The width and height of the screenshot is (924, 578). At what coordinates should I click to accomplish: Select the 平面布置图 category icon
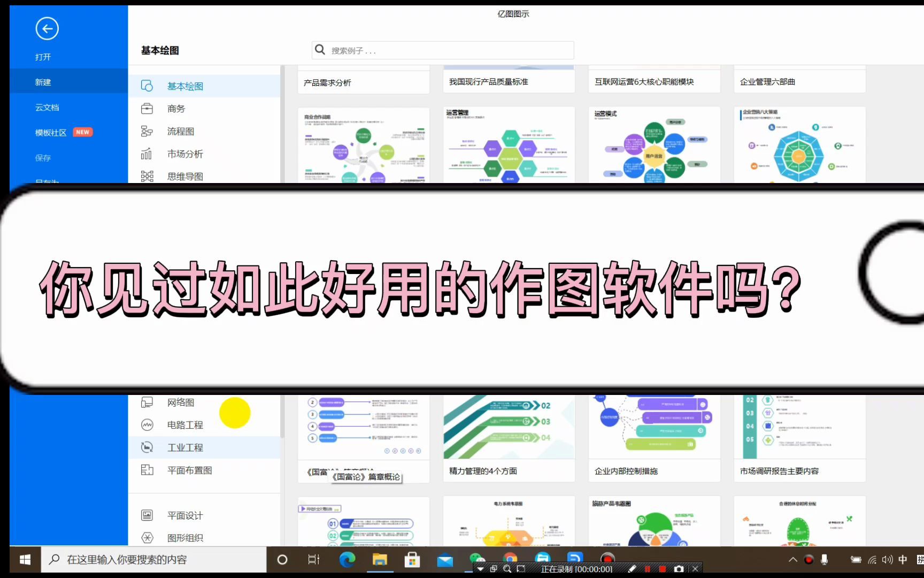[x=147, y=470]
